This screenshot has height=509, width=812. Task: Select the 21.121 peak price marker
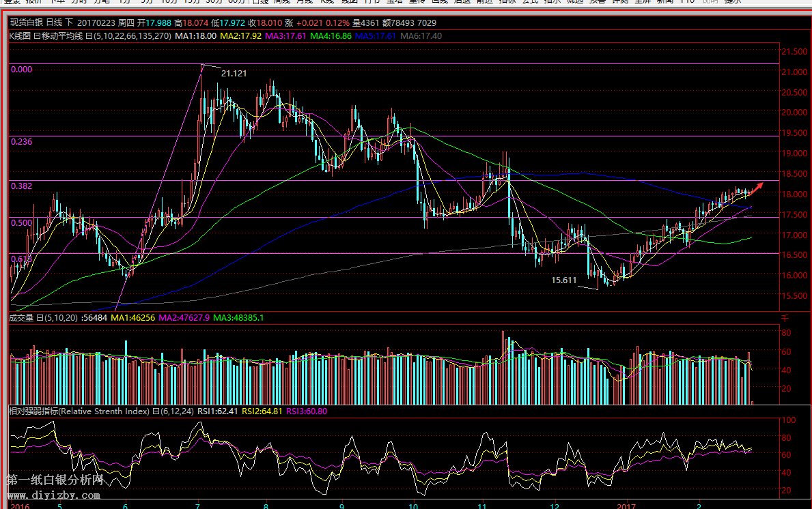click(234, 73)
